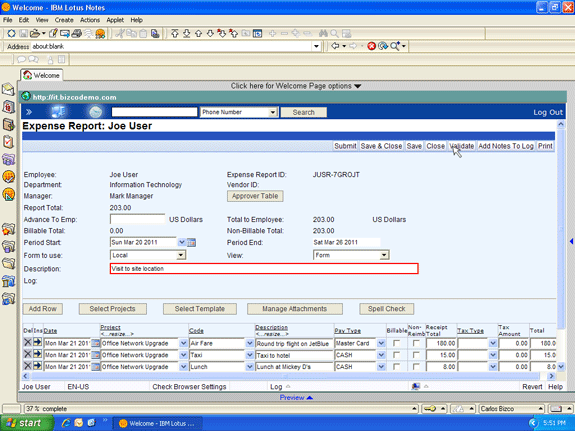575x431 pixels.
Task: Click the search text box in blue bar
Action: (154, 112)
